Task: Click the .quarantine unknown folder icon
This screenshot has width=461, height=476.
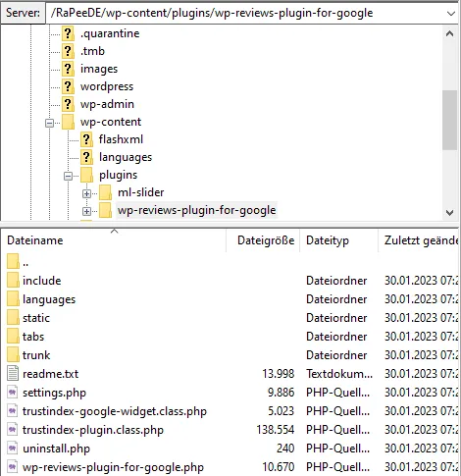Action: point(68,33)
